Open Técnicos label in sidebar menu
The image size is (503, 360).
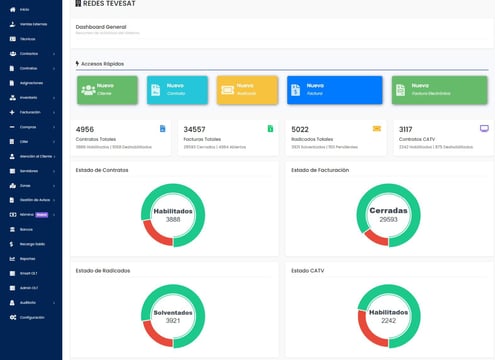click(x=28, y=39)
